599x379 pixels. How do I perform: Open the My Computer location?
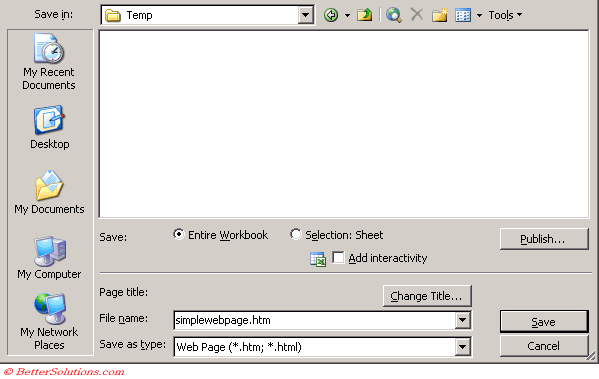click(49, 258)
